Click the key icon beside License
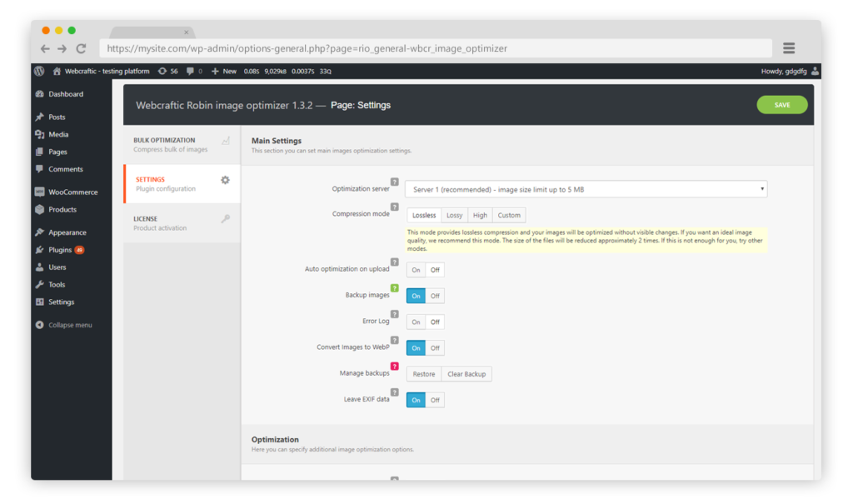Image resolution: width=853 pixels, height=504 pixels. tap(226, 219)
